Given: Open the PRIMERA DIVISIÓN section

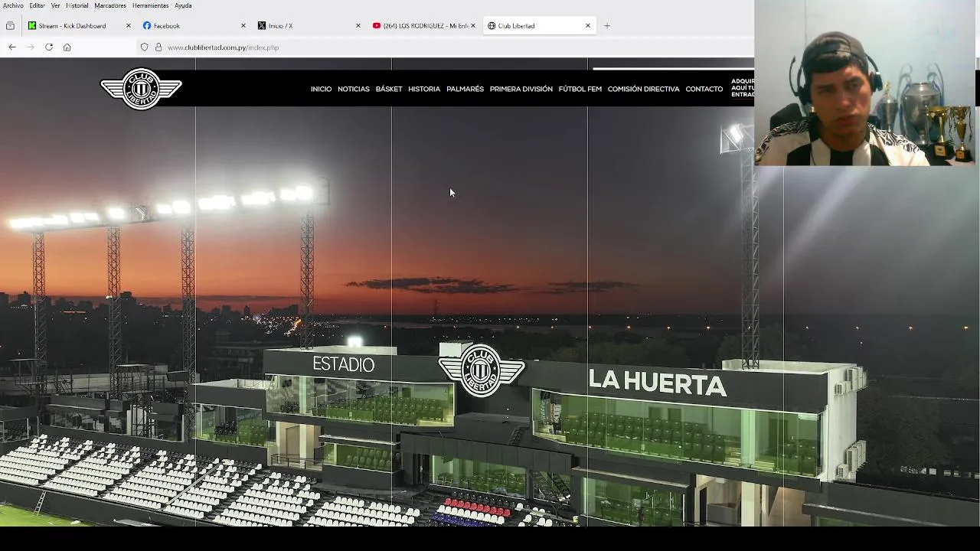Looking at the screenshot, I should (x=521, y=90).
